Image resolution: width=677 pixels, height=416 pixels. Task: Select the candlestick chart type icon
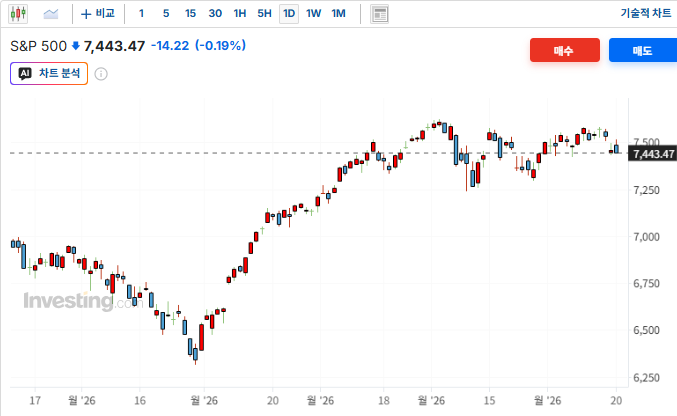point(18,14)
